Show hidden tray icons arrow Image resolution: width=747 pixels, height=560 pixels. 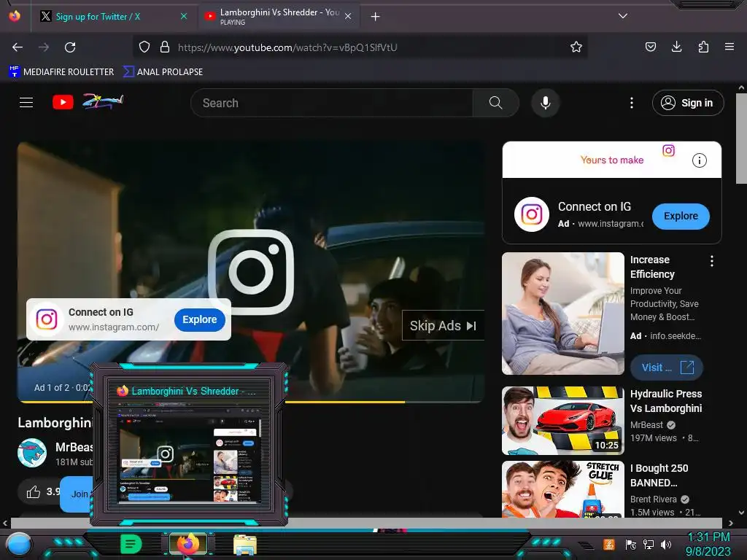(587, 545)
